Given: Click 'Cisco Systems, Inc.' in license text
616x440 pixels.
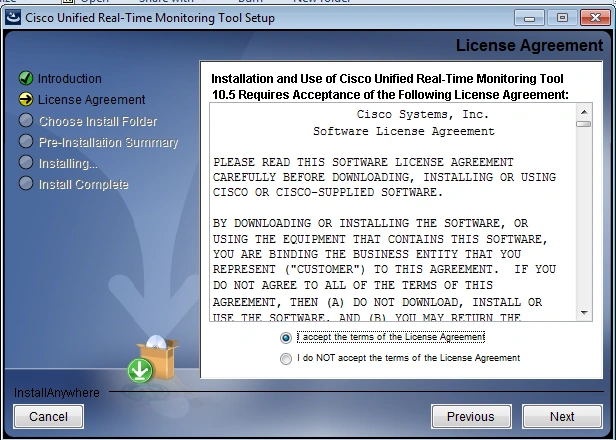Looking at the screenshot, I should pyautogui.click(x=423, y=114).
